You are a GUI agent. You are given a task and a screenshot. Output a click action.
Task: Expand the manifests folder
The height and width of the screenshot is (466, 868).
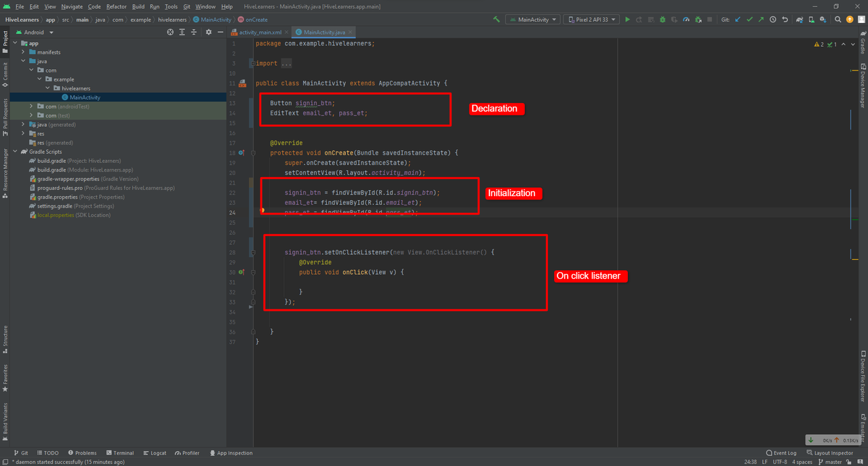[x=24, y=52]
